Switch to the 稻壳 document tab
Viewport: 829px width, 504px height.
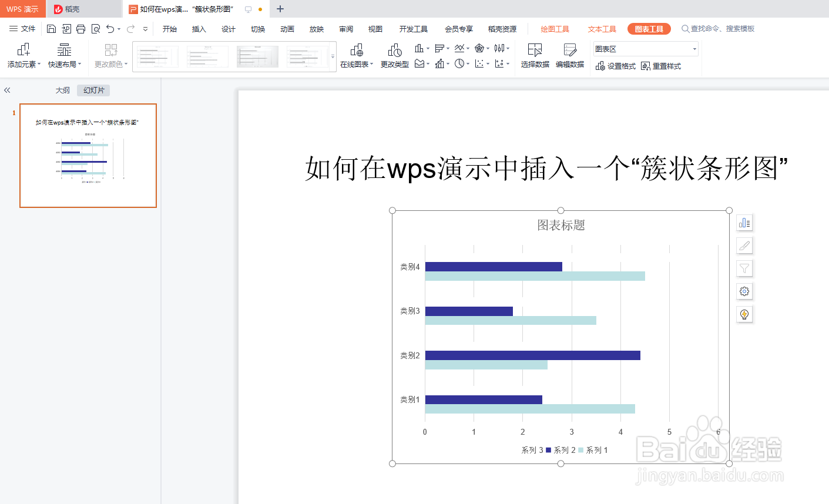[84, 9]
